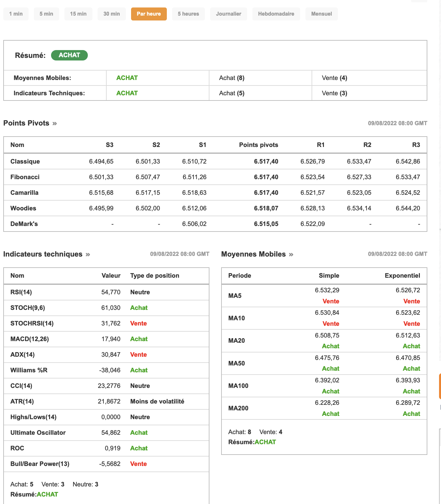This screenshot has height=504, width=441.
Task: Switch to the Mensuel tab
Action: [322, 14]
